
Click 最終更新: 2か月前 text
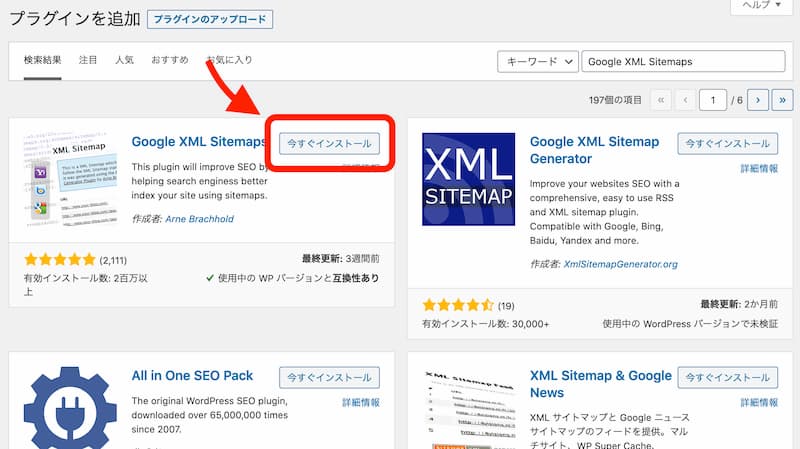[739, 304]
